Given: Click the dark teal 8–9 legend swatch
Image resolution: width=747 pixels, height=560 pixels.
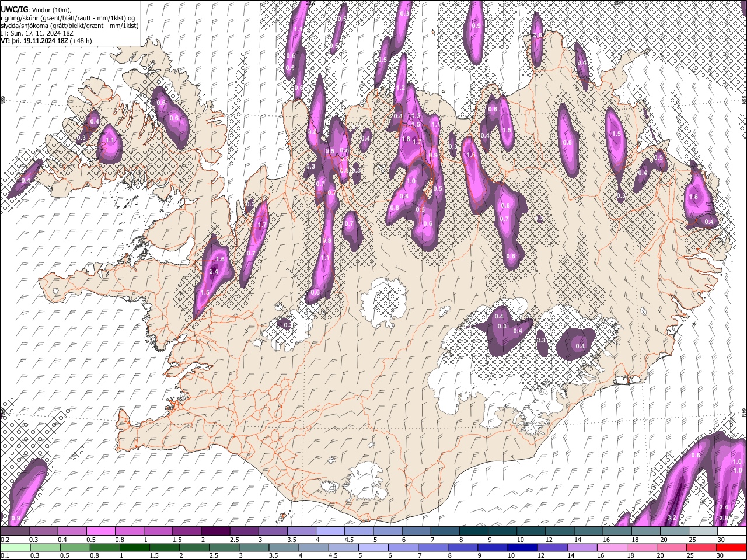Looking at the screenshot, I should pos(473,531).
